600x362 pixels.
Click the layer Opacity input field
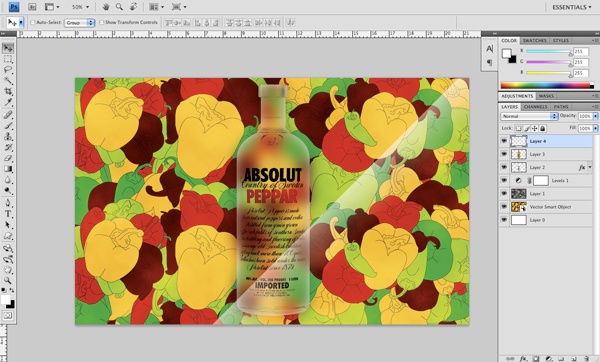tap(585, 116)
